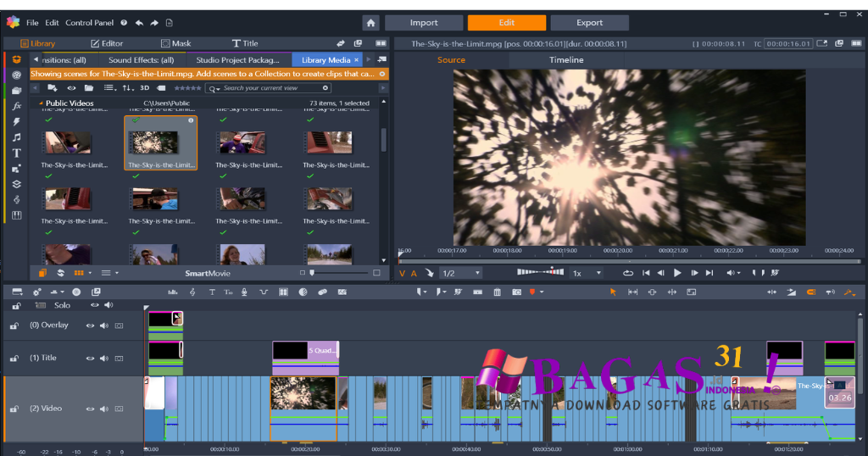Play the preview video

[677, 273]
